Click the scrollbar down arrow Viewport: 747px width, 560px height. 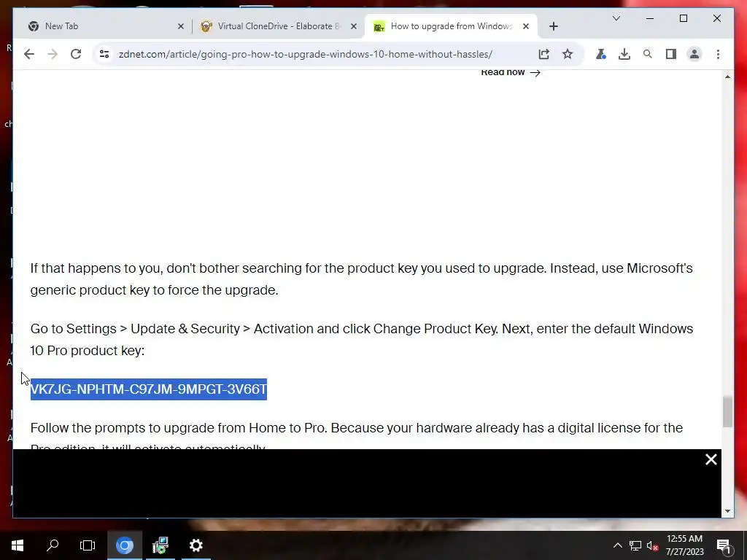(727, 511)
